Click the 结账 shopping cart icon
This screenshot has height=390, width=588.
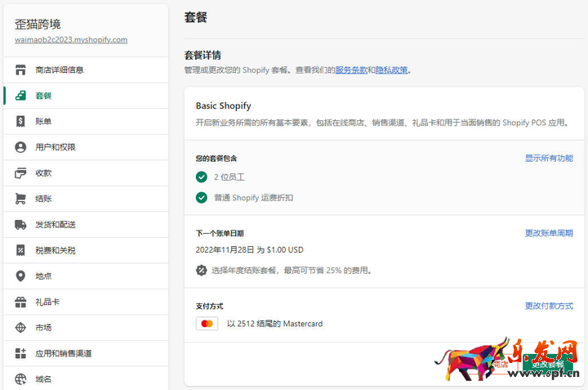[20, 199]
